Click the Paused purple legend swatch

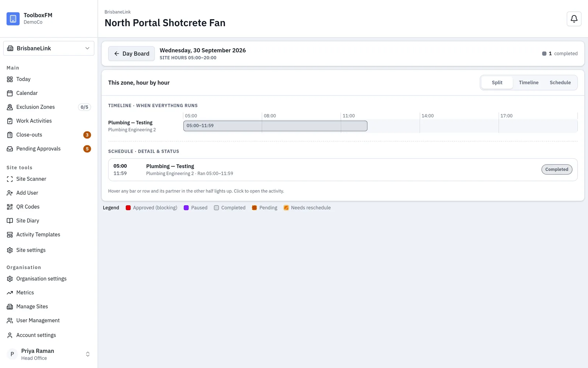point(186,208)
